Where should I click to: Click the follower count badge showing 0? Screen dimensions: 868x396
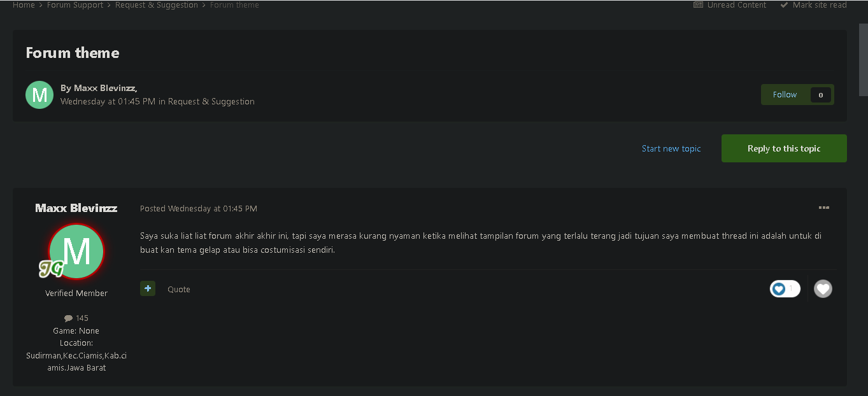pos(820,95)
